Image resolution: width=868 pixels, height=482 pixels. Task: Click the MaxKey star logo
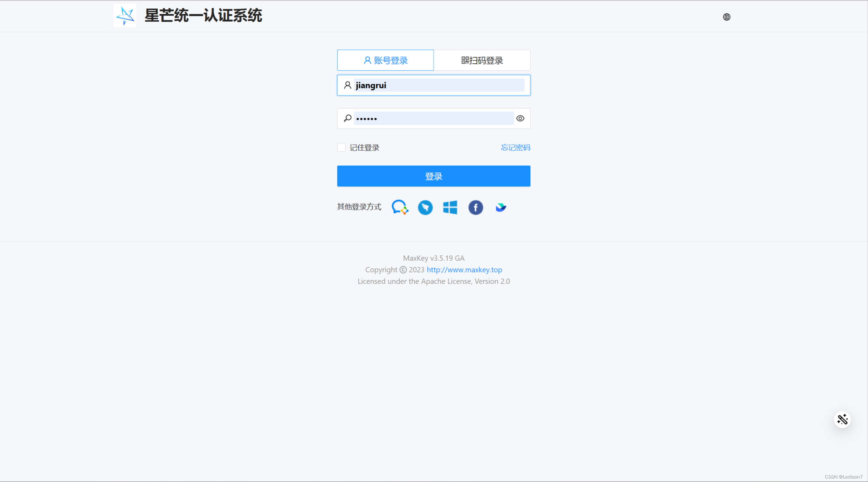[125, 15]
